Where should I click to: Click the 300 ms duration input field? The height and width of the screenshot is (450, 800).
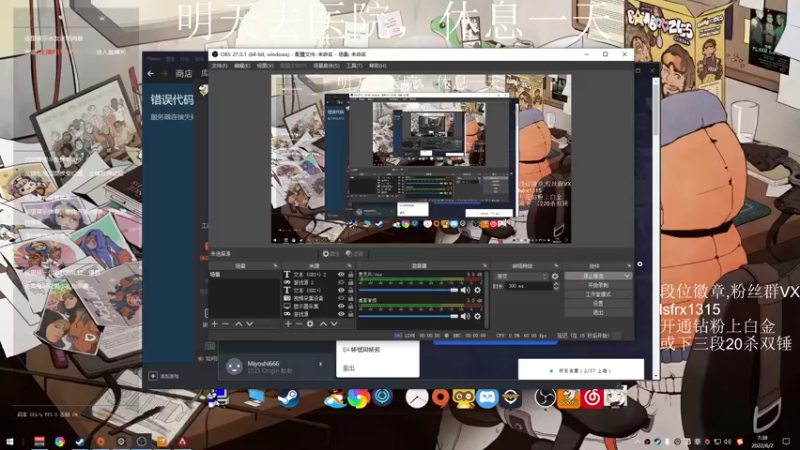click(529, 286)
